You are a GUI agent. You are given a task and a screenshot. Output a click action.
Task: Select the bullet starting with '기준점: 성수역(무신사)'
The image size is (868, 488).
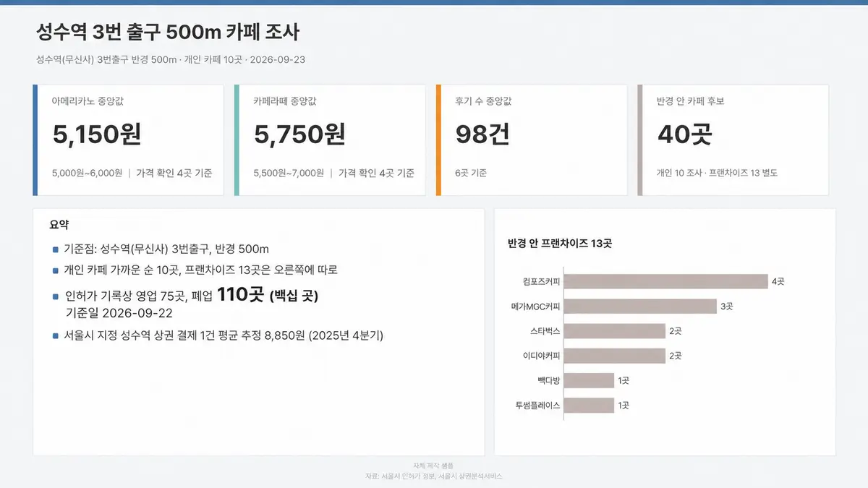pos(166,249)
